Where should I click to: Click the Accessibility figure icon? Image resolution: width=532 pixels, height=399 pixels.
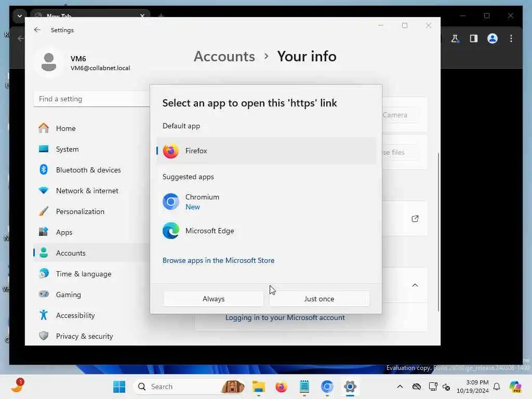tap(44, 315)
